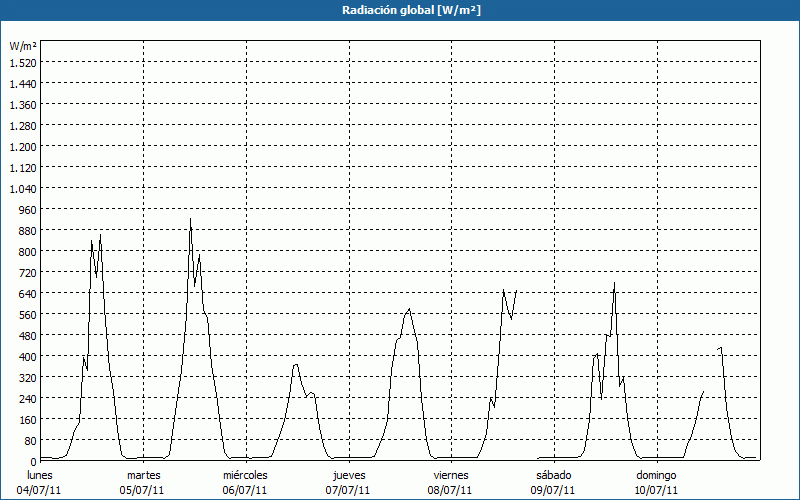This screenshot has height=500, width=800.
Task: Click the 'jueves' day label
Action: coord(349,475)
